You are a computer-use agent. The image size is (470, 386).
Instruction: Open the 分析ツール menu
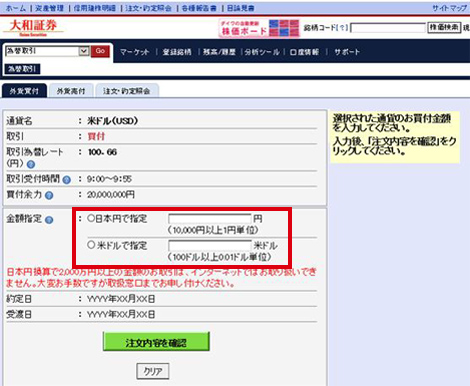tap(262, 52)
